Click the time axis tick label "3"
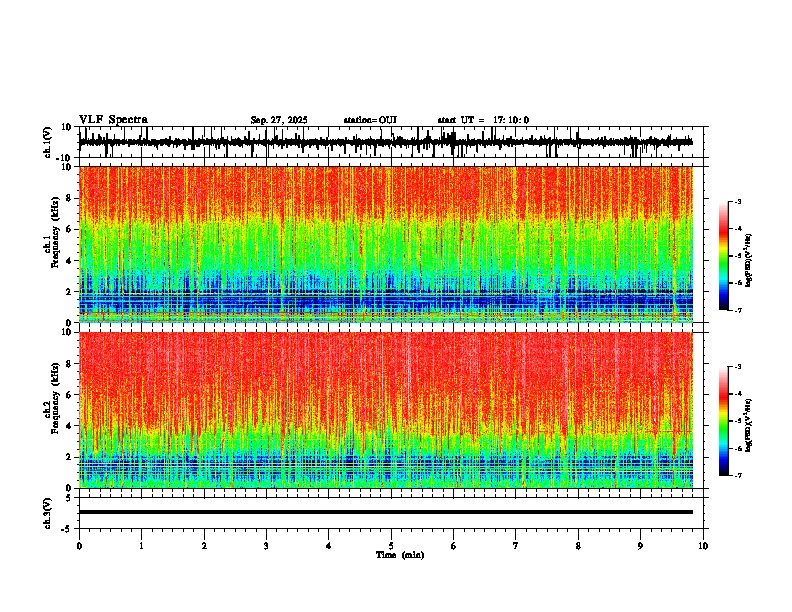Viewport: 792px width, 612px height. coord(266,546)
